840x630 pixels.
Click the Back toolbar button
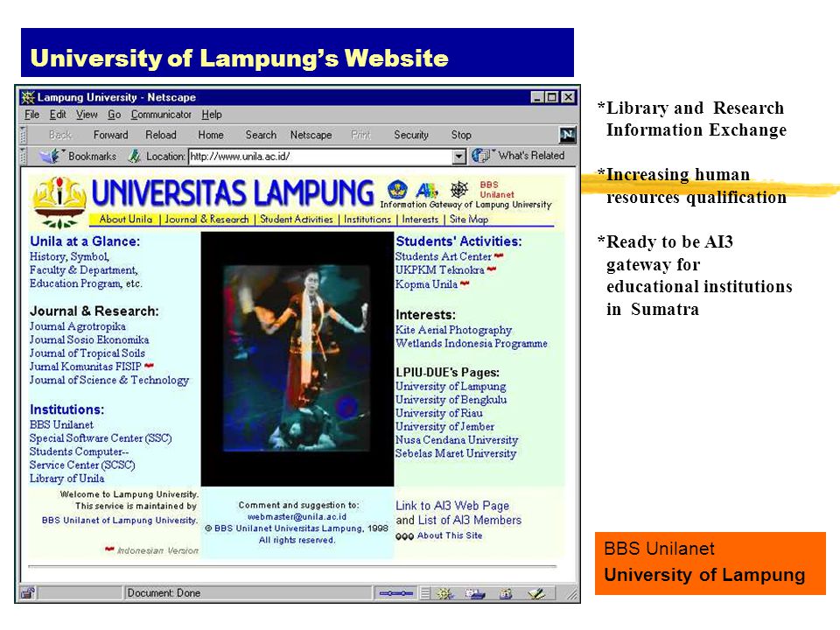point(60,135)
